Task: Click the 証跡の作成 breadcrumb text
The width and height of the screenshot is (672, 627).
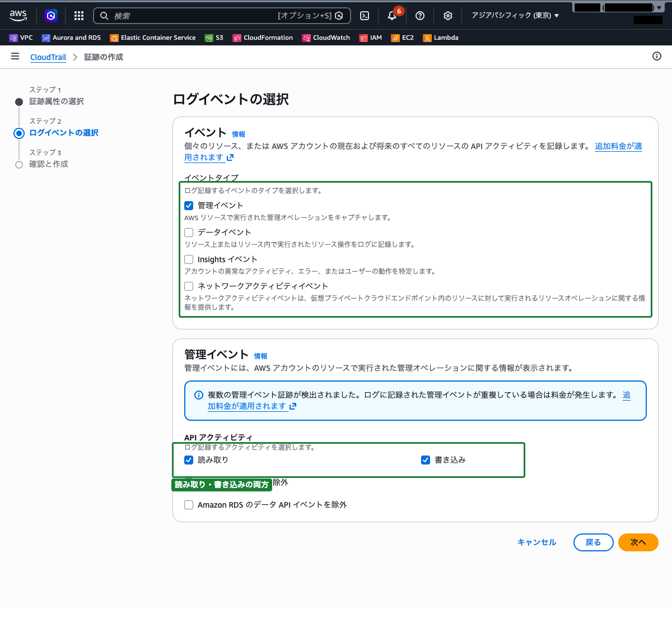Action: pos(104,57)
